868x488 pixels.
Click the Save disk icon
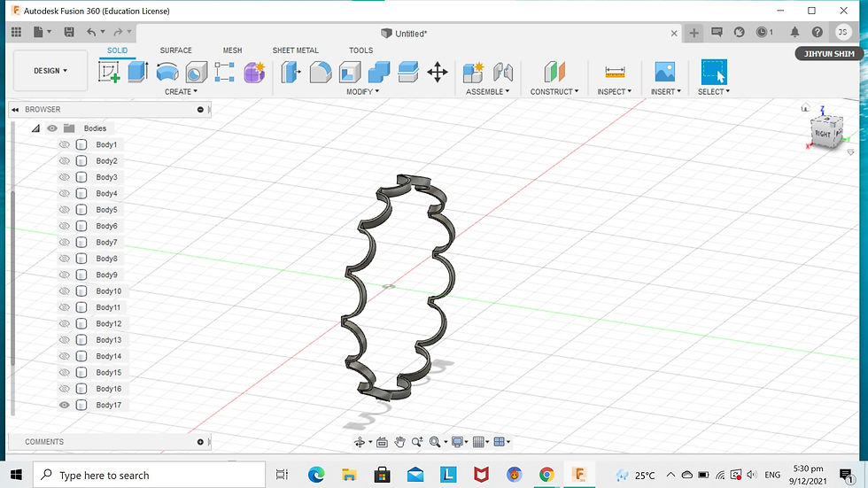[69, 32]
